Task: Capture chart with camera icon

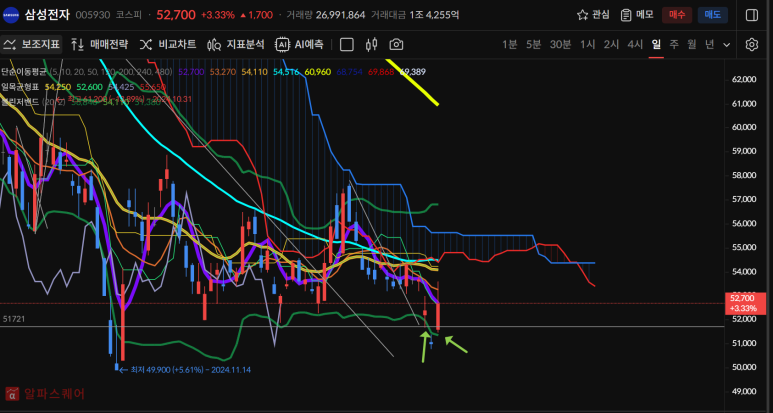Action: [396, 45]
